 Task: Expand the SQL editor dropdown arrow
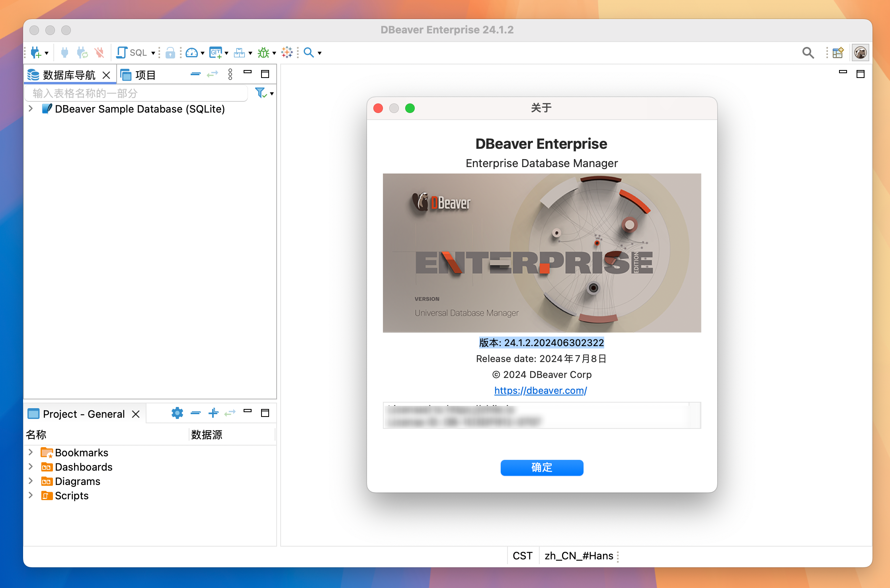153,53
